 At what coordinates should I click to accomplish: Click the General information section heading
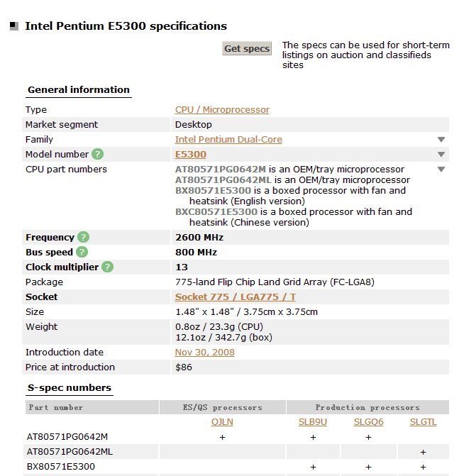point(79,90)
